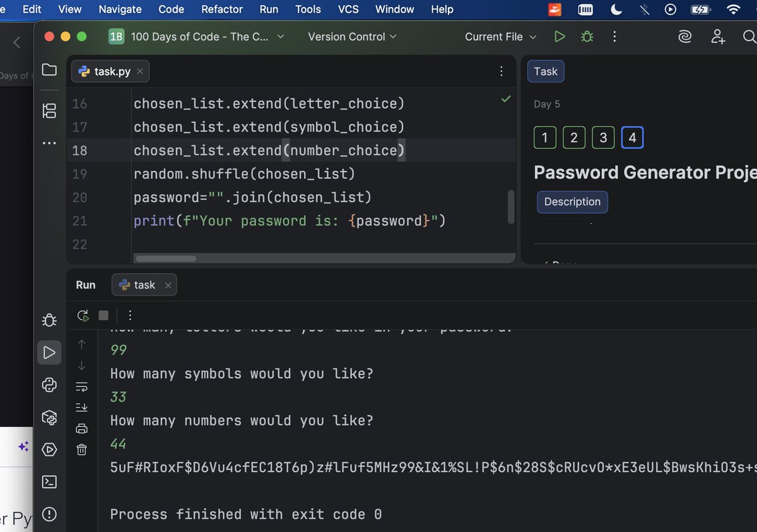Open the Run menu in the menu bar
This screenshot has height=532, width=757.
point(269,9)
